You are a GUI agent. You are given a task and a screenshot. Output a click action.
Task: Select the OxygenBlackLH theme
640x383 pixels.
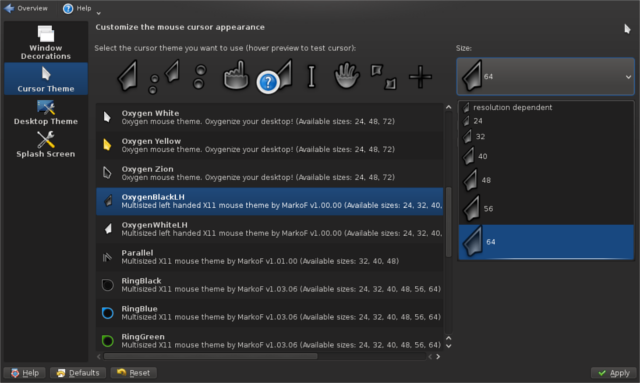pos(269,201)
